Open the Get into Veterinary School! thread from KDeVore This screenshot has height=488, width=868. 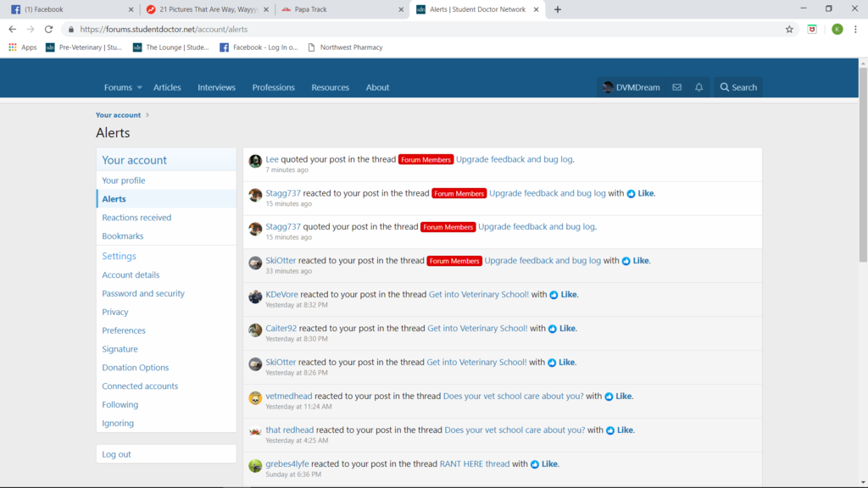478,295
